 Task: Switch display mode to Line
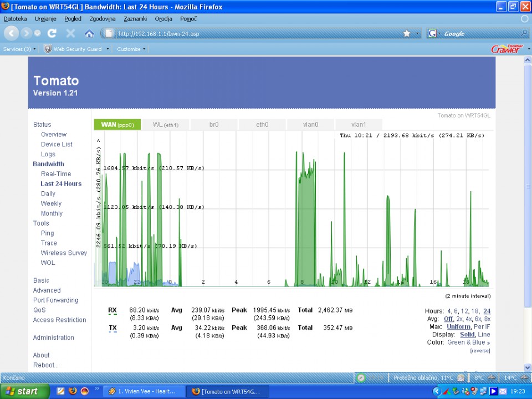(484, 335)
